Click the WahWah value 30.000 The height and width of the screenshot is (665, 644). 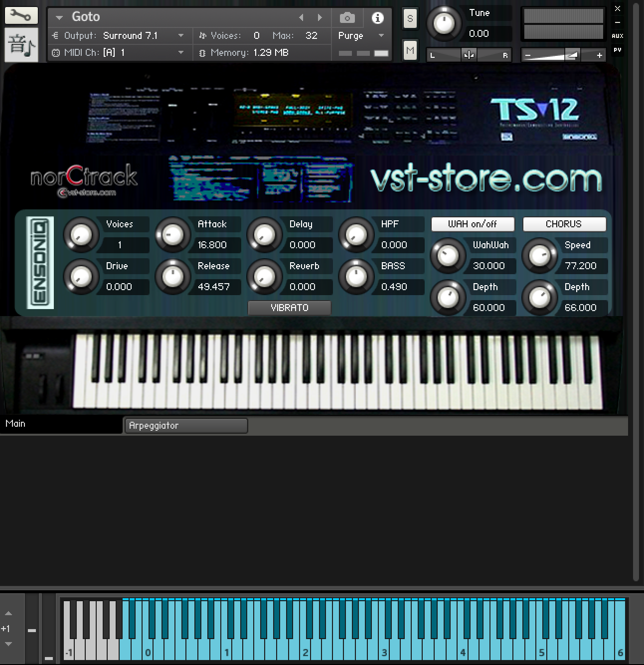(x=489, y=266)
